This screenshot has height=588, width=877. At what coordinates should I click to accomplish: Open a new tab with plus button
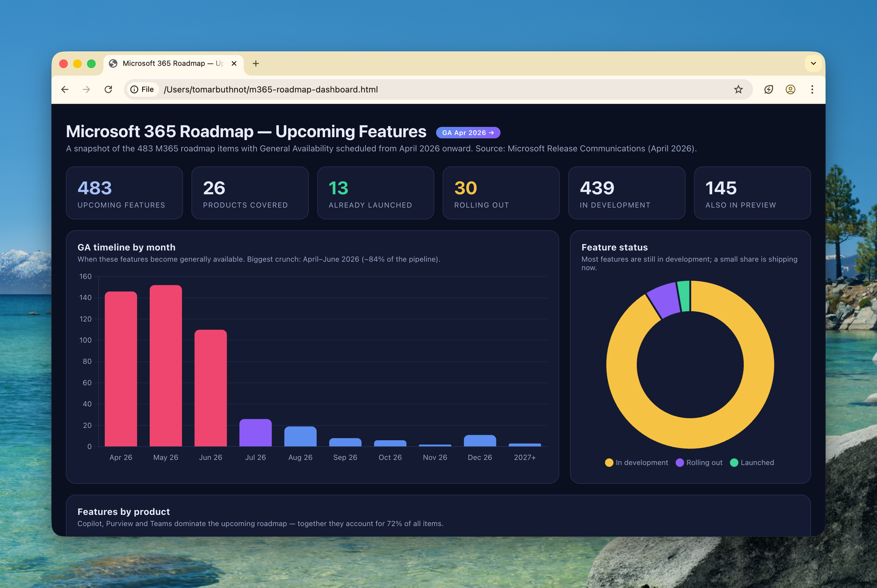tap(256, 64)
